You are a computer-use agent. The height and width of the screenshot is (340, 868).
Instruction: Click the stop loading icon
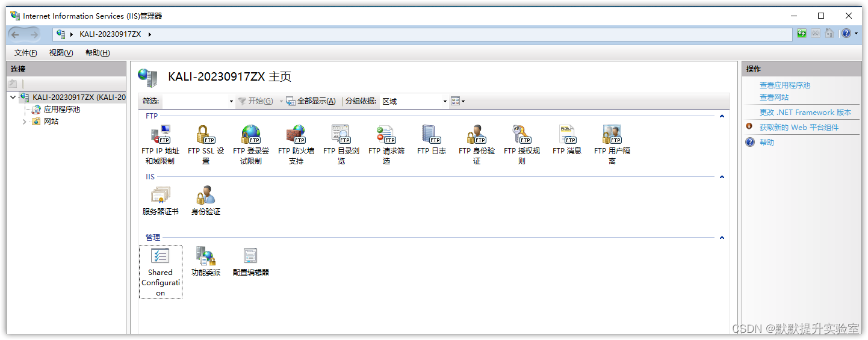click(816, 34)
